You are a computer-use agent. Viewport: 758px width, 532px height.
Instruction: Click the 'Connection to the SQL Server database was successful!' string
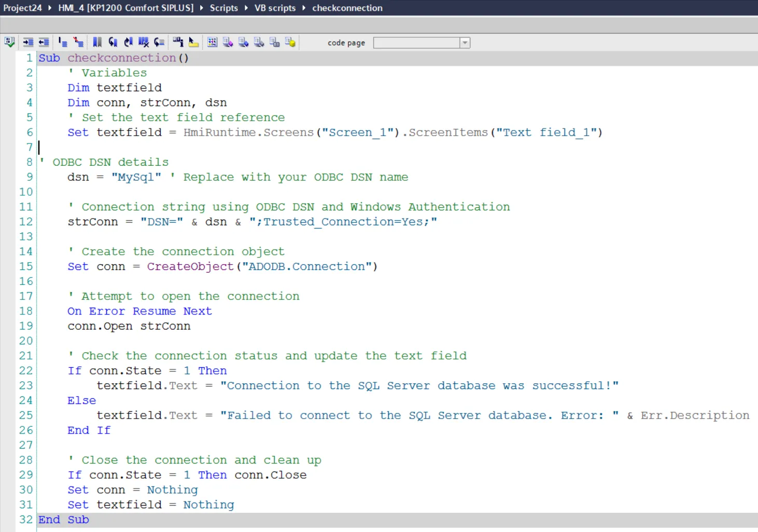tap(419, 385)
